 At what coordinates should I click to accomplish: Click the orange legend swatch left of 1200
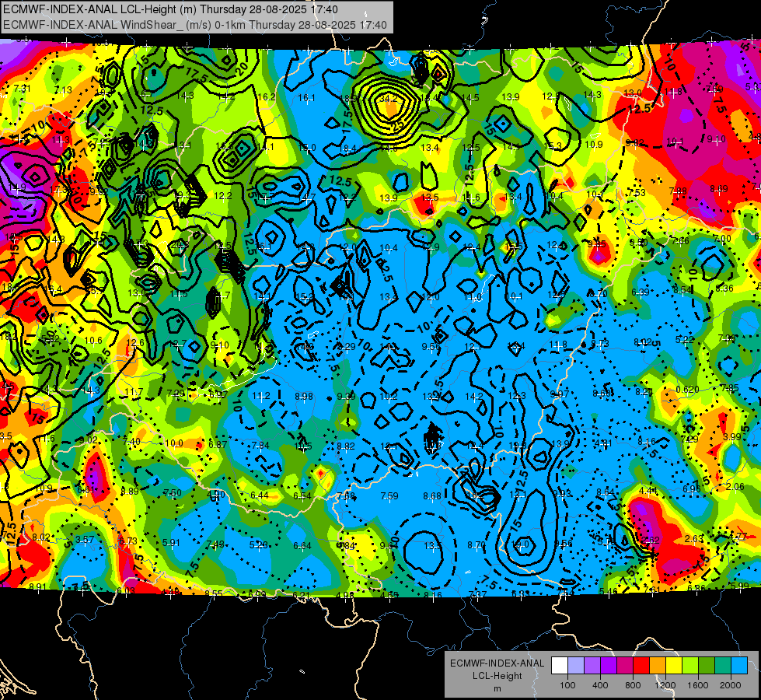[658, 666]
